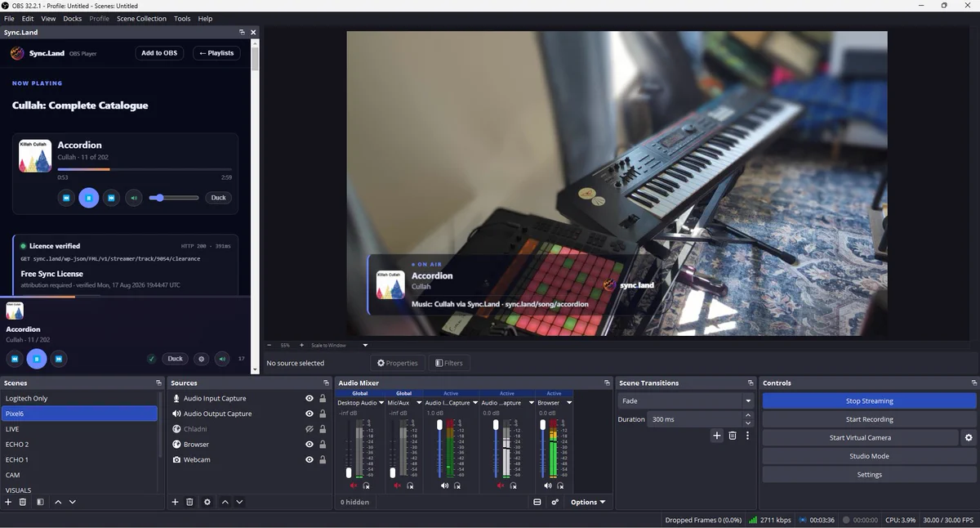Adjust Sync.Land player volume slider
The image size is (980, 528).
click(x=173, y=198)
